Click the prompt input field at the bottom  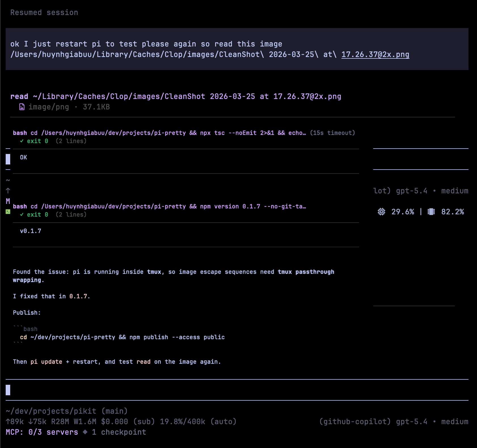(113, 390)
